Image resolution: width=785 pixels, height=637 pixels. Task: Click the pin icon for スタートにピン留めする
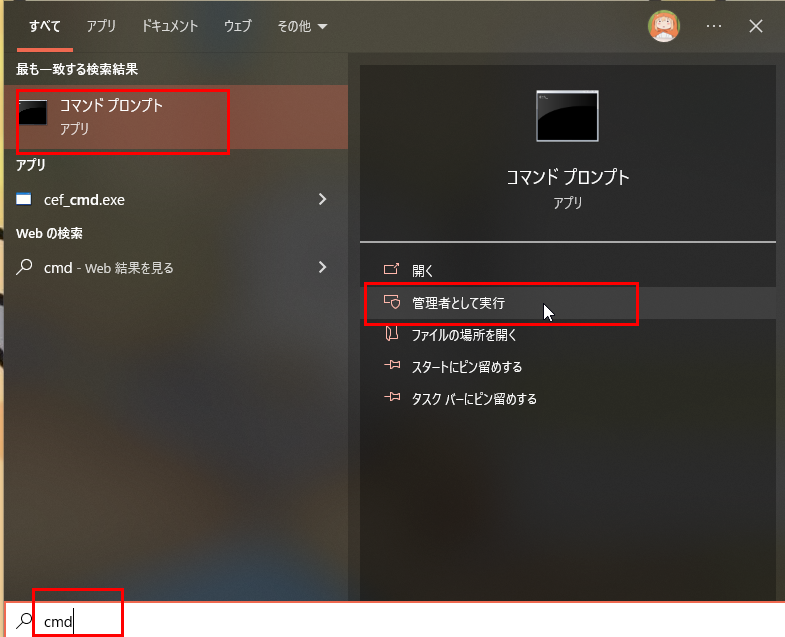392,366
